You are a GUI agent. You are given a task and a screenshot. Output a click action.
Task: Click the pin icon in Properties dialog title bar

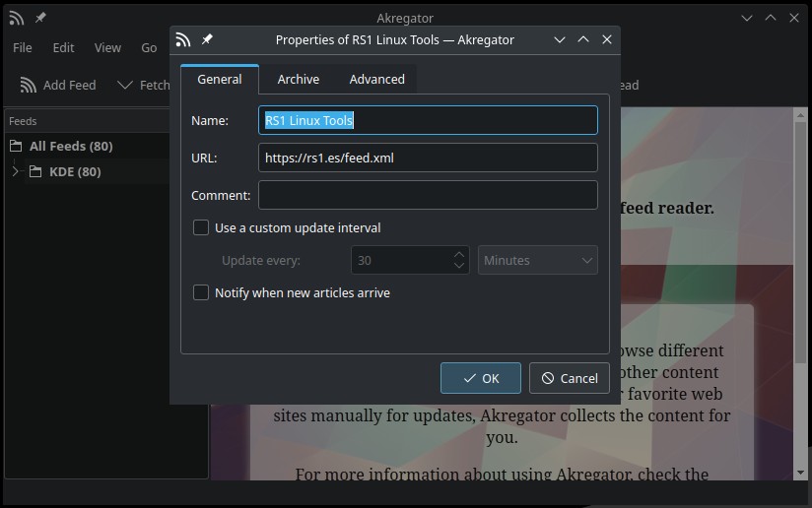(x=207, y=39)
